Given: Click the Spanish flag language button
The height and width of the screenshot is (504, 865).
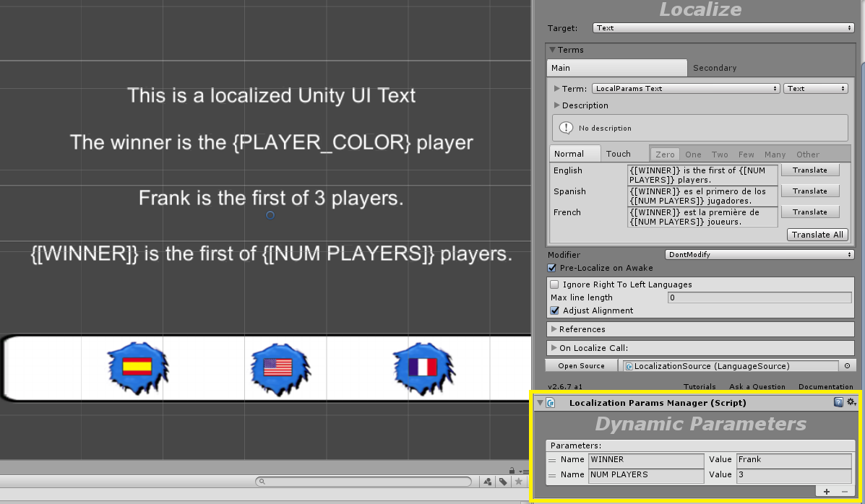Looking at the screenshot, I should (137, 367).
